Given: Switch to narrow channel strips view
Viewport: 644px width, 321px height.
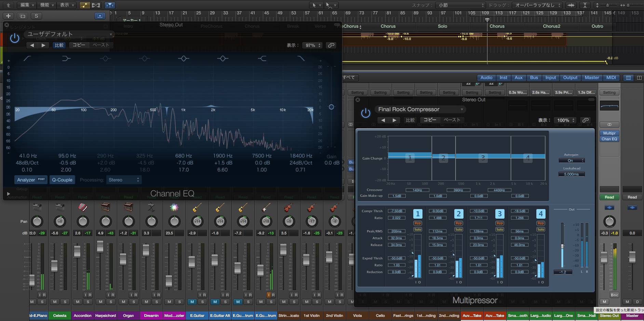Looking at the screenshot, I should [628, 78].
